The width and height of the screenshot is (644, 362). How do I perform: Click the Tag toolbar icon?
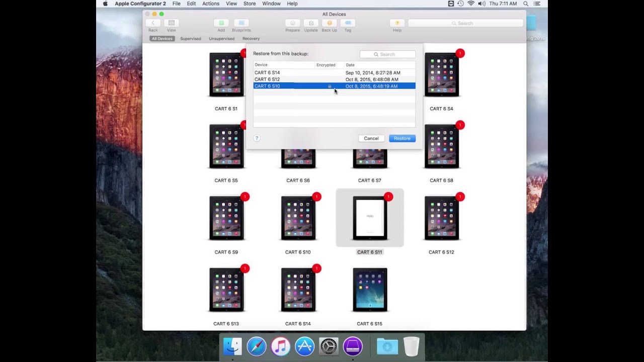348,23
